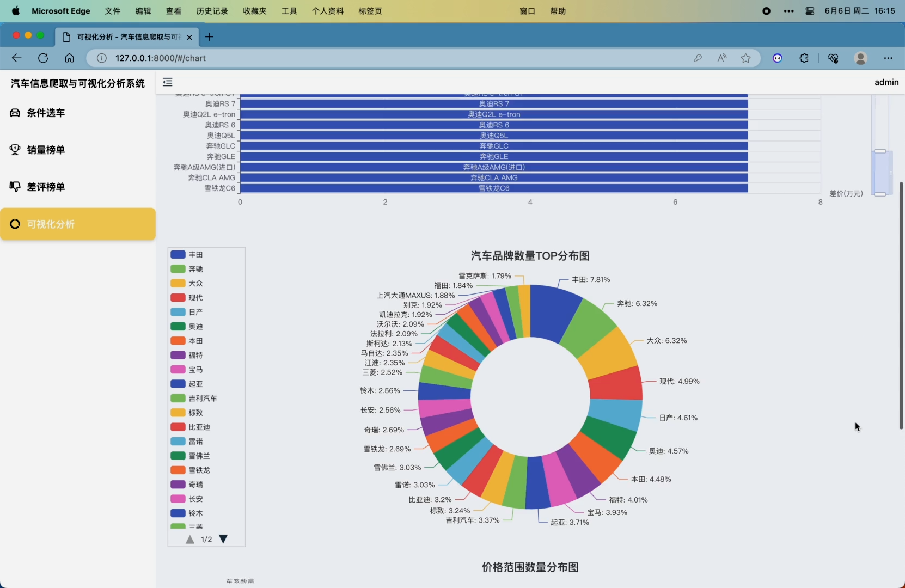Open the admin user dropdown
This screenshot has width=905, height=588.
click(886, 82)
